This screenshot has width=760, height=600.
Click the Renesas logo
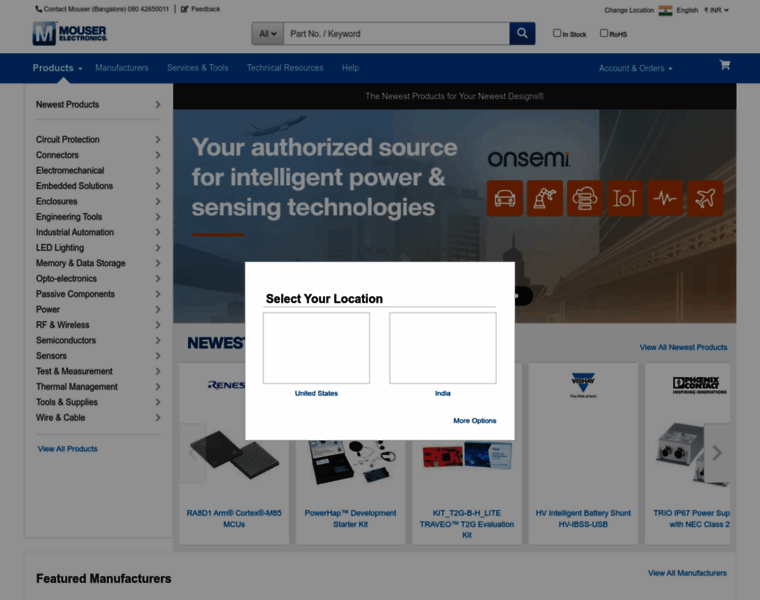pyautogui.click(x=226, y=385)
